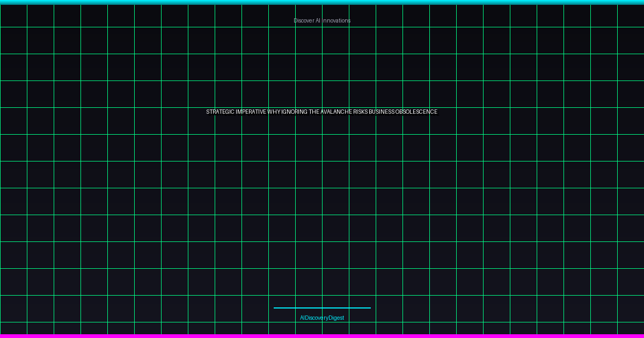Open the Discover AI Innovations tagline

click(322, 20)
